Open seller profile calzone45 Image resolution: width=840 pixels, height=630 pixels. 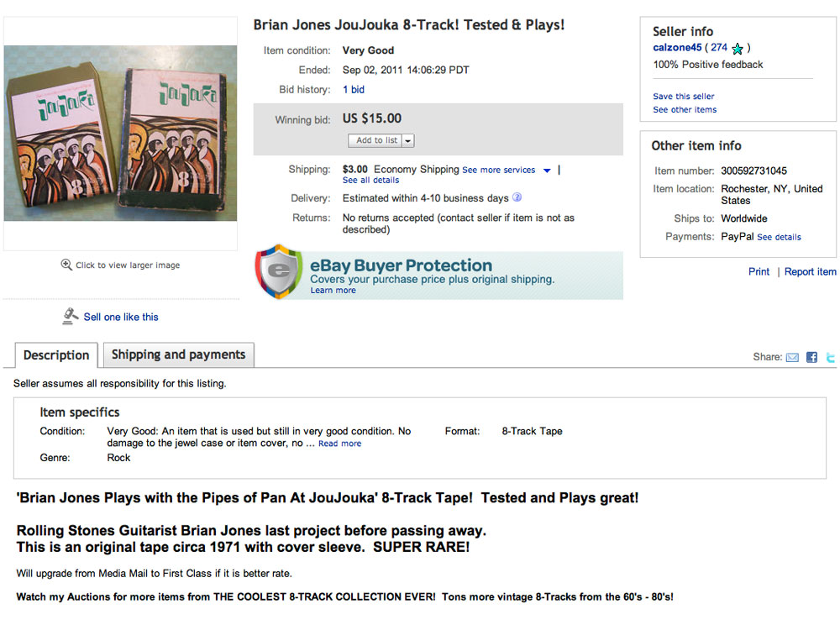(677, 48)
